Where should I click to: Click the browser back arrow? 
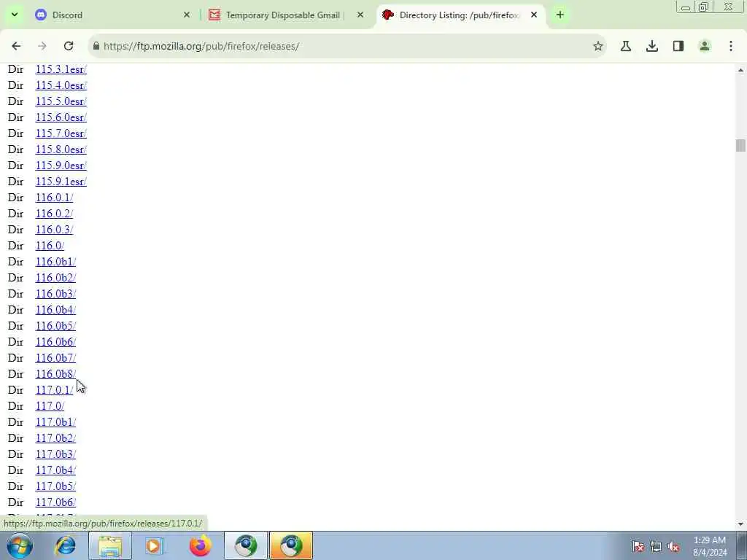click(x=16, y=46)
